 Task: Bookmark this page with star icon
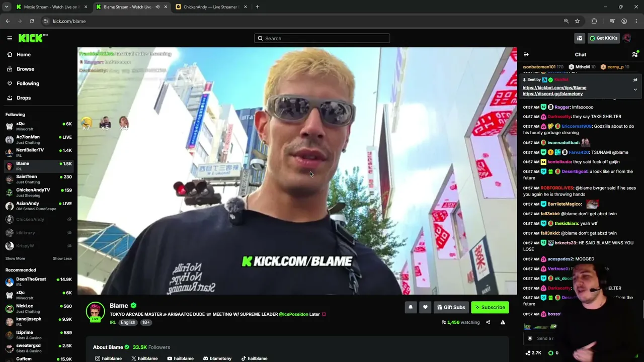[577, 21]
